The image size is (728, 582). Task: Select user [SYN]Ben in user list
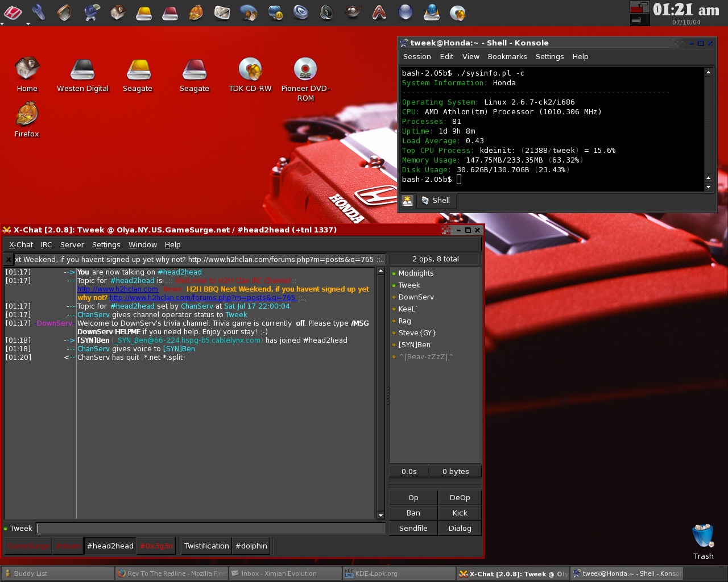pyautogui.click(x=414, y=345)
